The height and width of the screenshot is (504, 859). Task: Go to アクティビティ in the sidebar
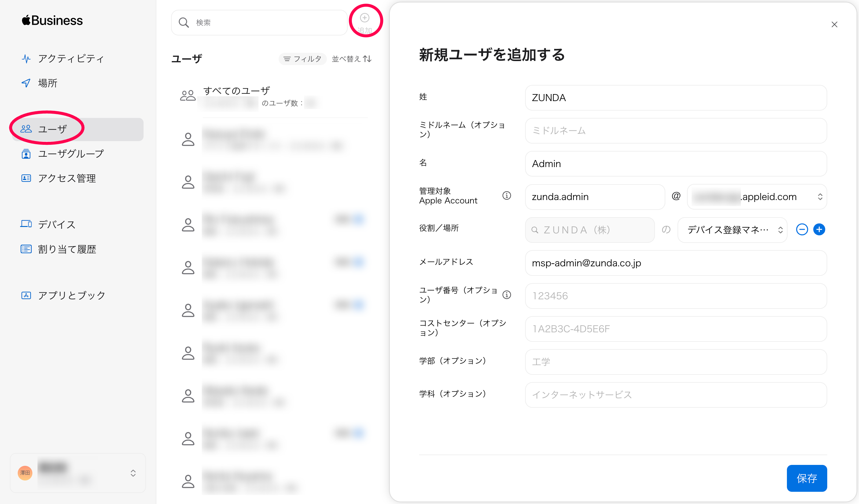(x=71, y=59)
